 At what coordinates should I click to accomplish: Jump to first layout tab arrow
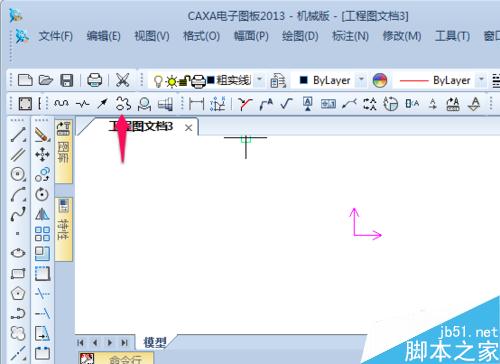click(80, 342)
